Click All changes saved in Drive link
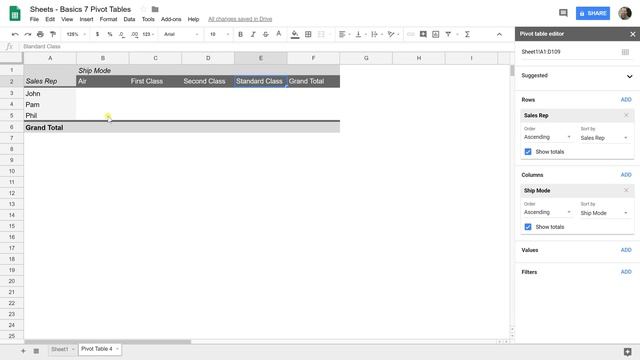 pos(240,19)
